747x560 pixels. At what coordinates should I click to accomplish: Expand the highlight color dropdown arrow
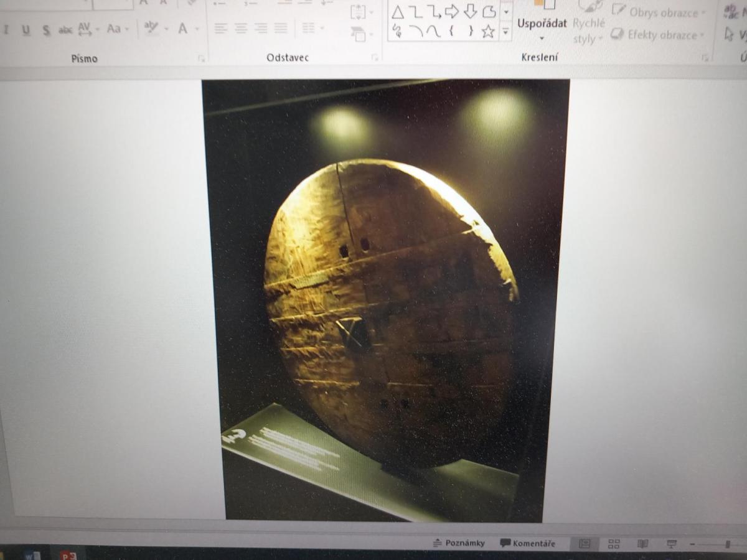click(x=166, y=29)
